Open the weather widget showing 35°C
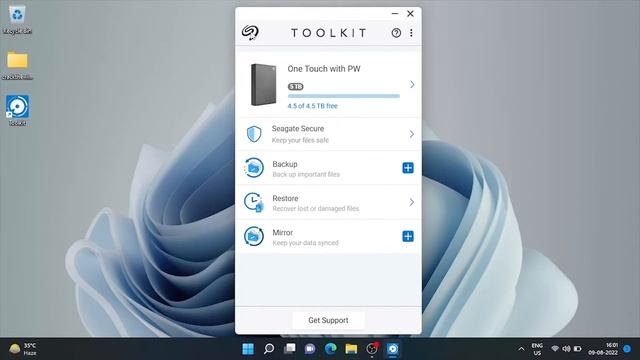Image resolution: width=640 pixels, height=360 pixels. click(x=23, y=349)
